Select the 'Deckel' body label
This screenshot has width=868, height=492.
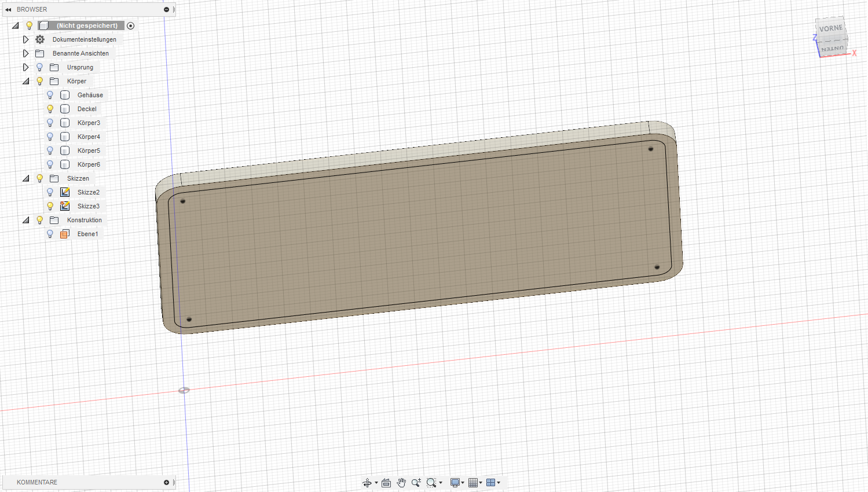click(87, 109)
